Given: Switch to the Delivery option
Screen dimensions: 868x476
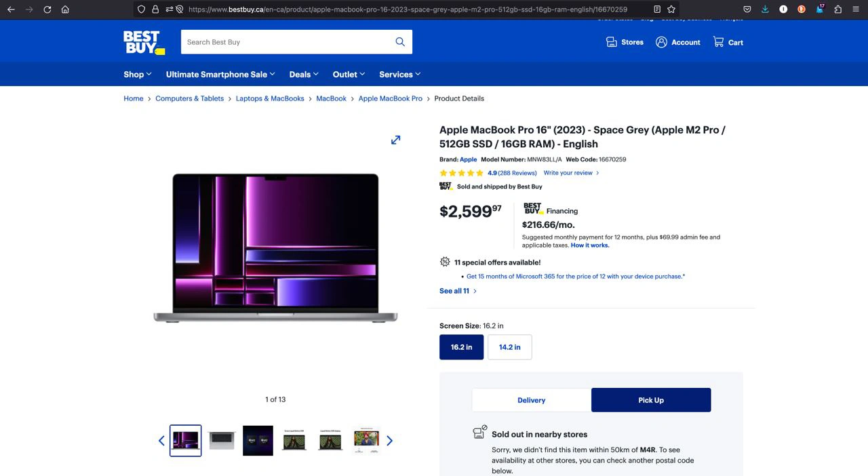Looking at the screenshot, I should tap(532, 400).
